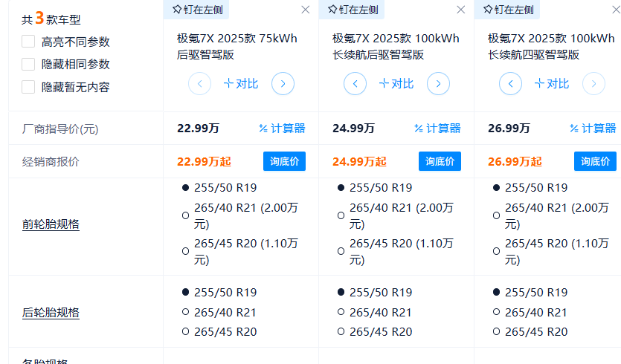Open 计算器 for the 26.99万 model
The width and height of the screenshot is (621, 364).
593,129
